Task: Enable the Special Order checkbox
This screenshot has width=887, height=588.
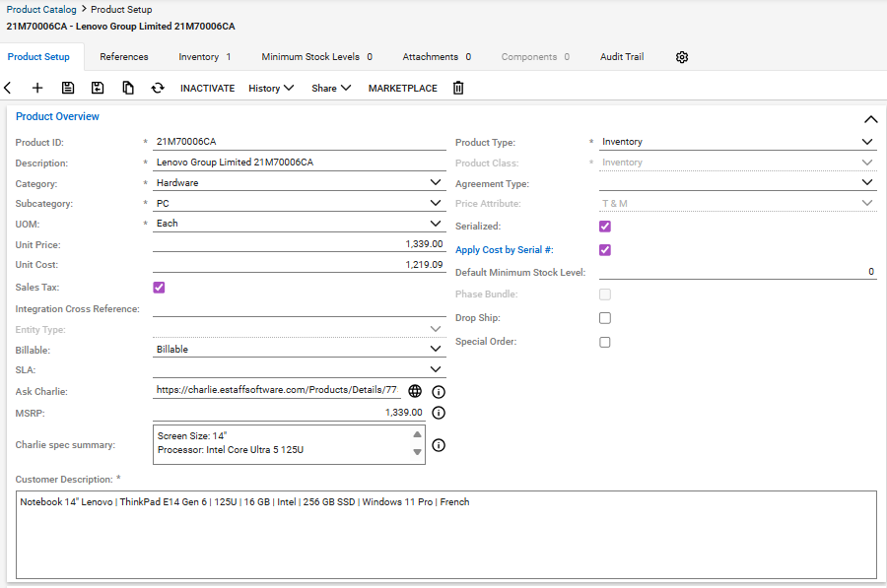Action: tap(605, 342)
